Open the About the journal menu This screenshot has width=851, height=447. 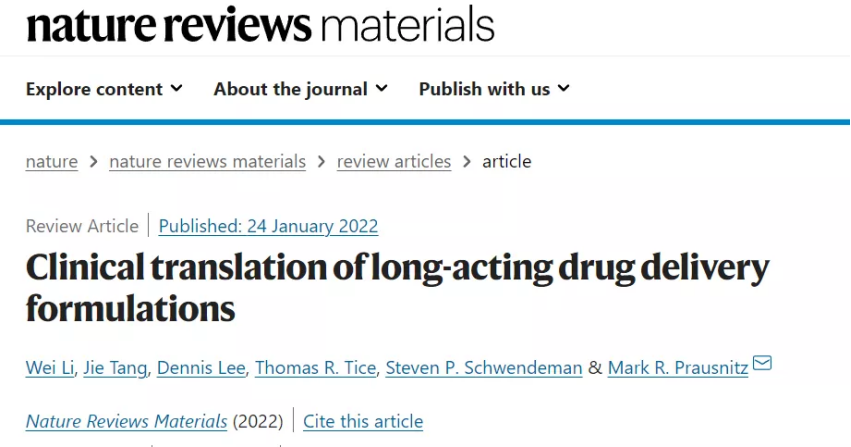click(x=301, y=89)
